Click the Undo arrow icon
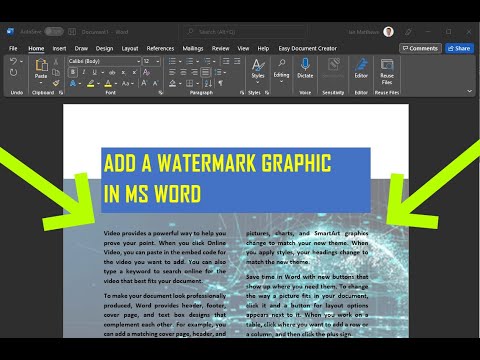Screen dimensions: 480x360 point(13,61)
